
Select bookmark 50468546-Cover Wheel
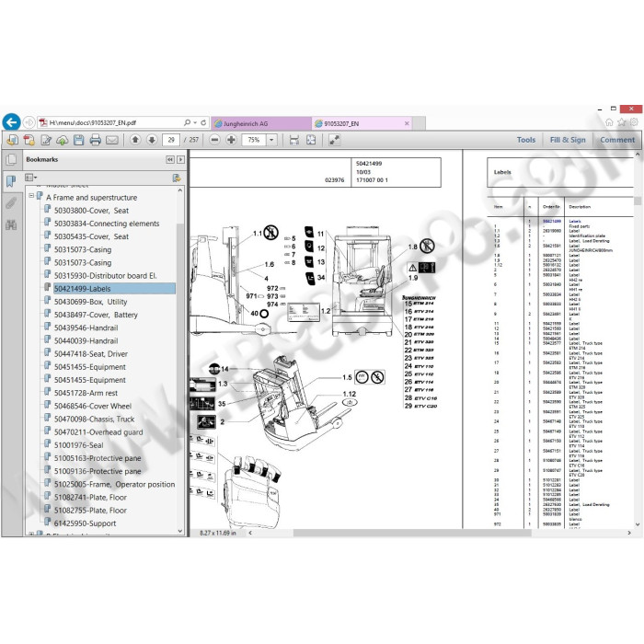(x=93, y=406)
